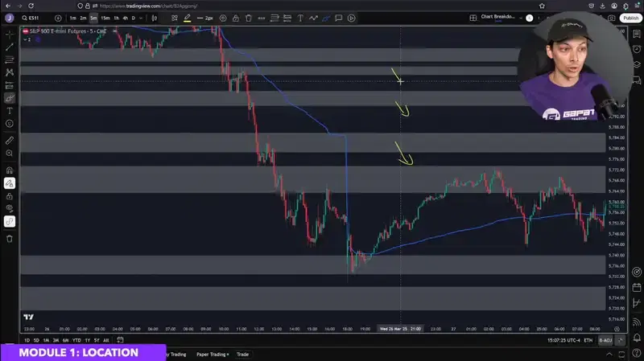Screen dimensions: 644x361
Task: Open drawing settings gear
Action: 223,18
